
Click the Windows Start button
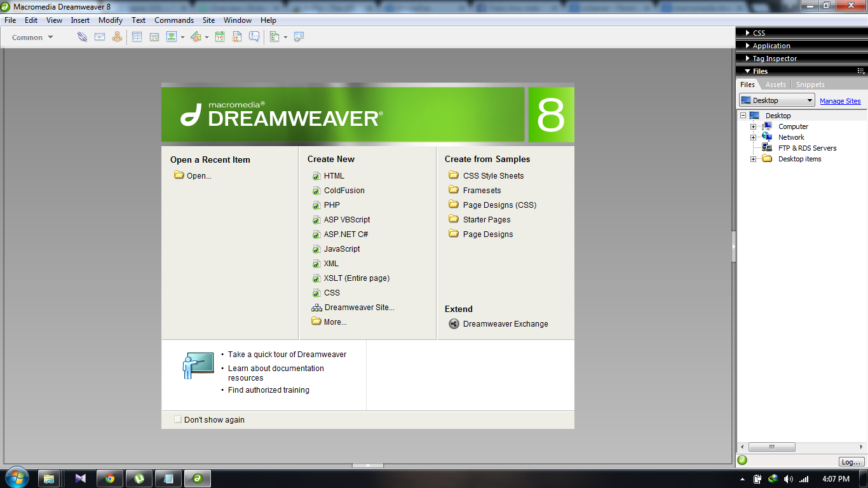18,478
